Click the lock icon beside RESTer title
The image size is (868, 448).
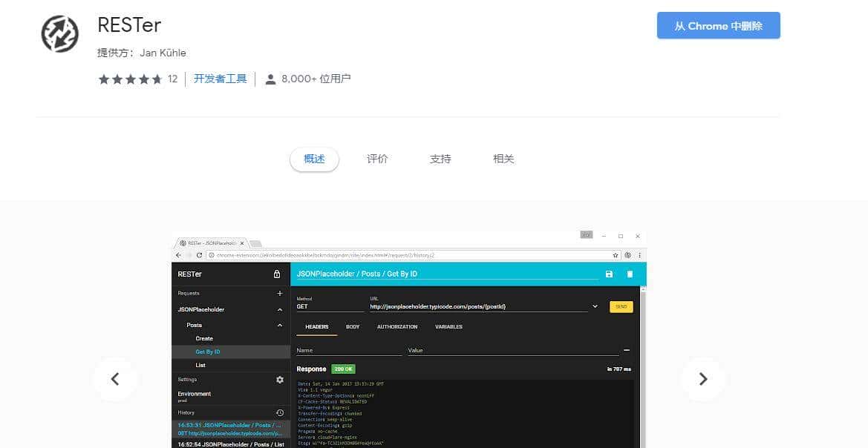pos(277,274)
